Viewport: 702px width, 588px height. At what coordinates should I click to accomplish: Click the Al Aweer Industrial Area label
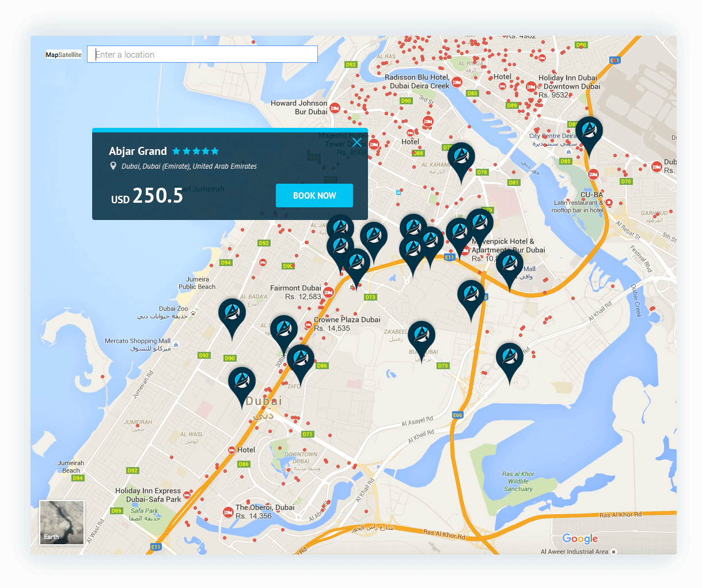[574, 552]
